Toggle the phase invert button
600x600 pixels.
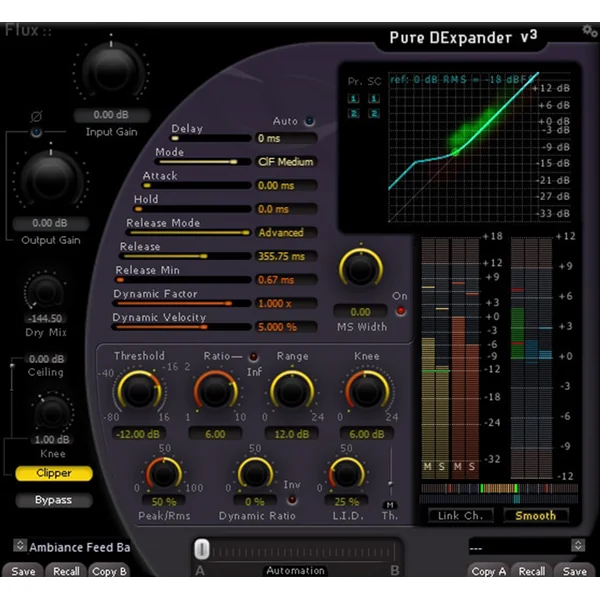click(36, 132)
